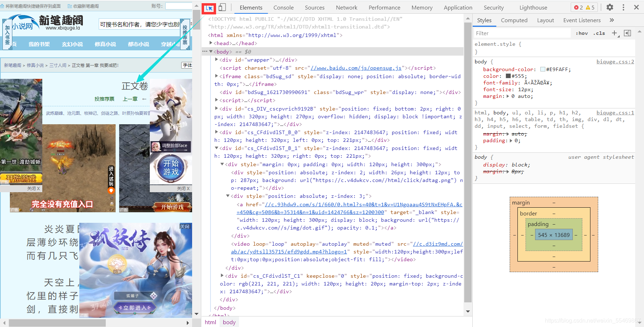The height and width of the screenshot is (327, 644).
Task: Collapse the body element node
Action: pyautogui.click(x=211, y=51)
